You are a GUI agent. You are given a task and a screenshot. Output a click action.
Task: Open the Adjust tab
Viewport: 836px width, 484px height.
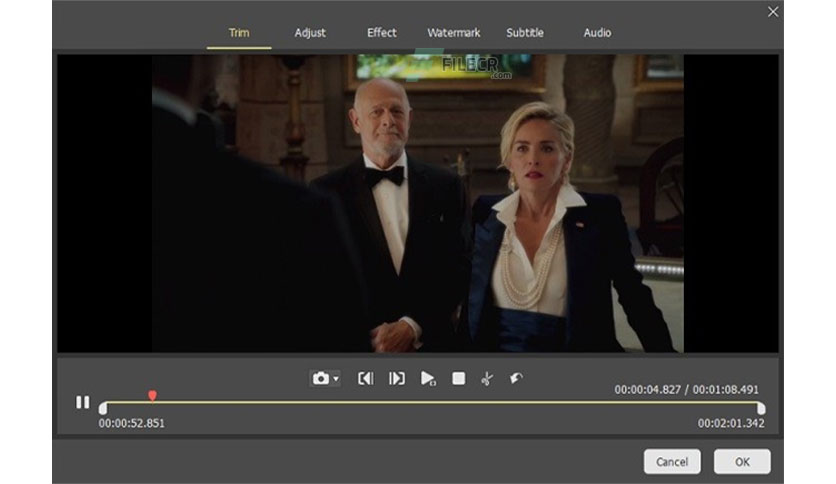[x=310, y=33]
